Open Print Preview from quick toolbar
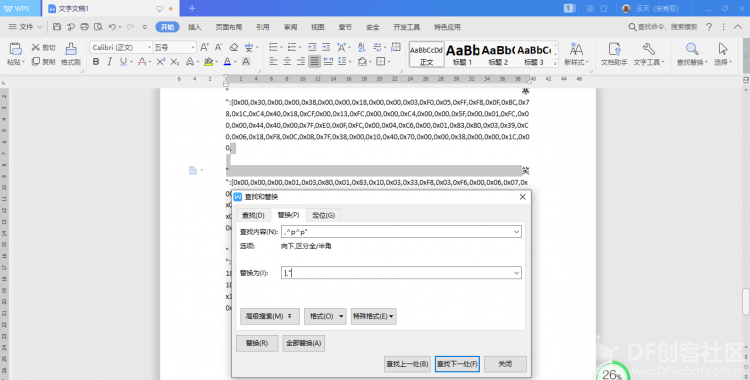The image size is (750, 380). pos(99,27)
